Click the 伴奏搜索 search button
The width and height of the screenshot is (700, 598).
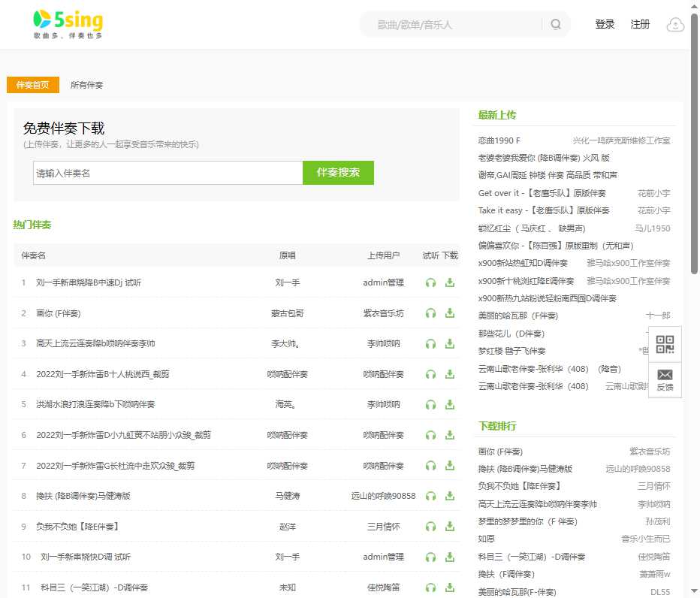click(338, 173)
